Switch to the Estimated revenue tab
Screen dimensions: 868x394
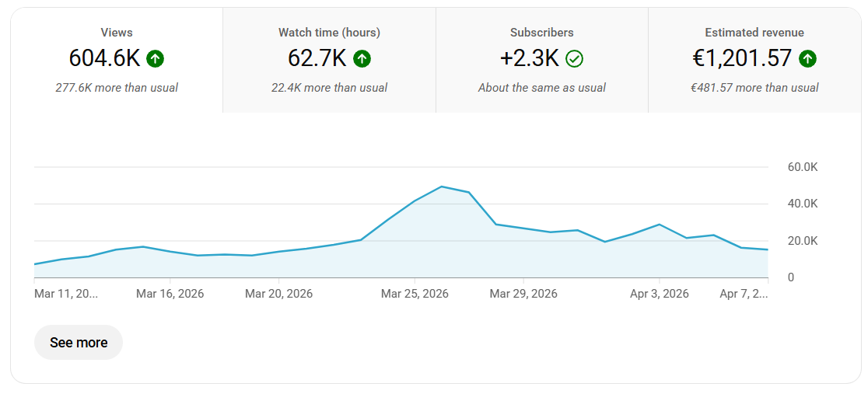754,61
